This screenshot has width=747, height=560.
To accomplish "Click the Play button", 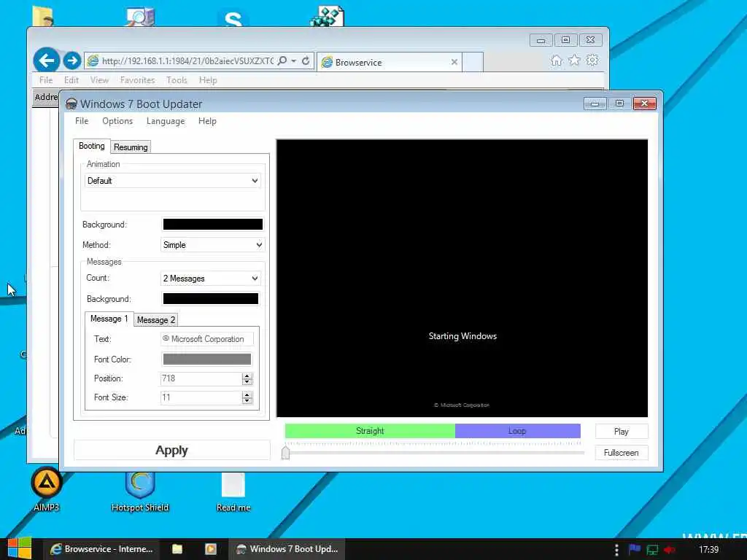I will coord(622,432).
